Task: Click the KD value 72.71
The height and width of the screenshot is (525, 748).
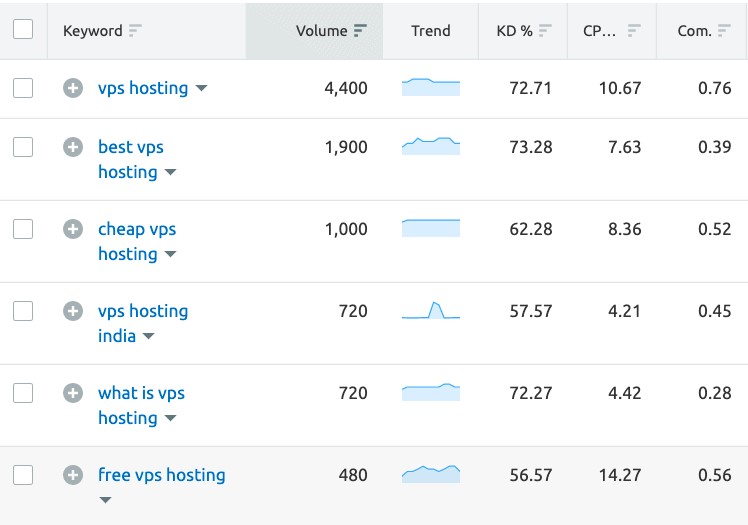Action: click(x=530, y=88)
